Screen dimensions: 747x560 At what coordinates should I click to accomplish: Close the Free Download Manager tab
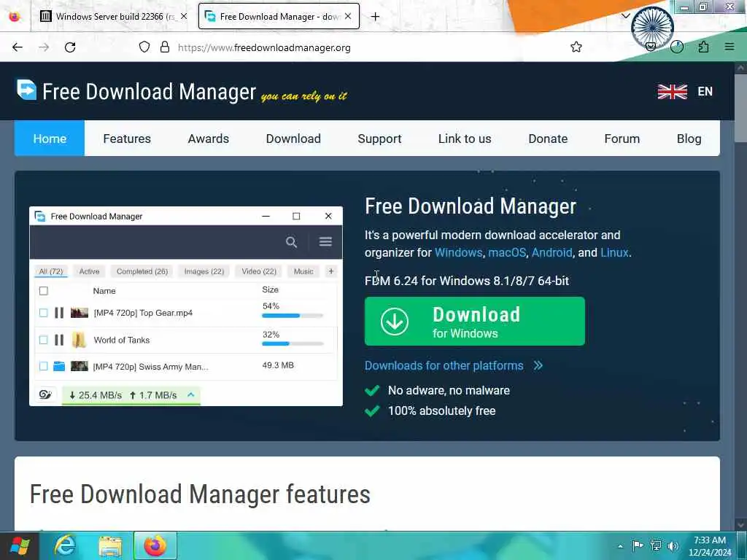click(348, 16)
